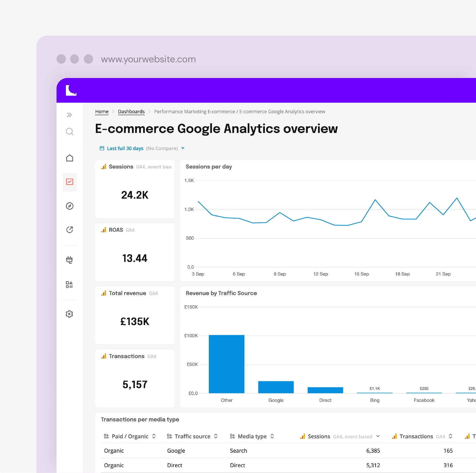Open the Explore compass icon in sidebar

tap(69, 206)
